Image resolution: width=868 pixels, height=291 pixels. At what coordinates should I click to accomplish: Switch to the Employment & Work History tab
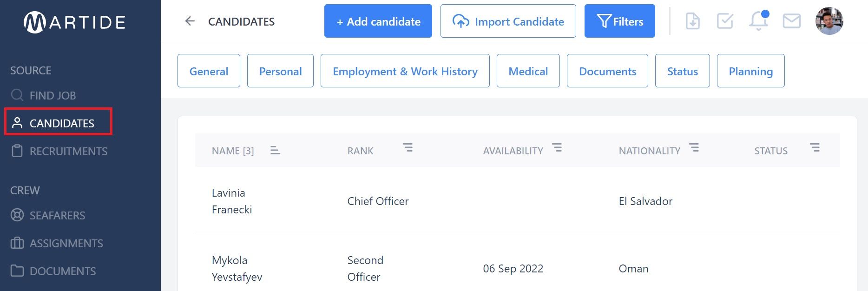click(405, 71)
